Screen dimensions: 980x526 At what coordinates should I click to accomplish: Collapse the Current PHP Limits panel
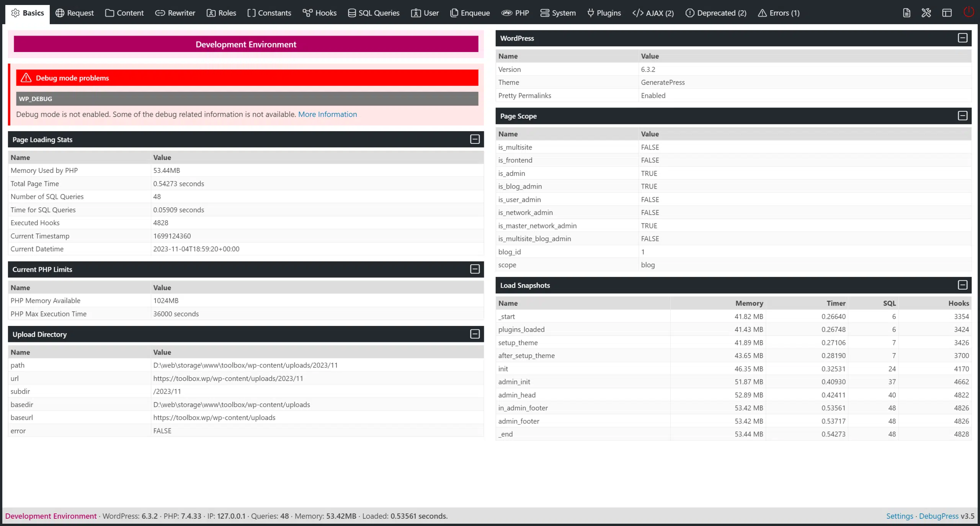tap(475, 269)
